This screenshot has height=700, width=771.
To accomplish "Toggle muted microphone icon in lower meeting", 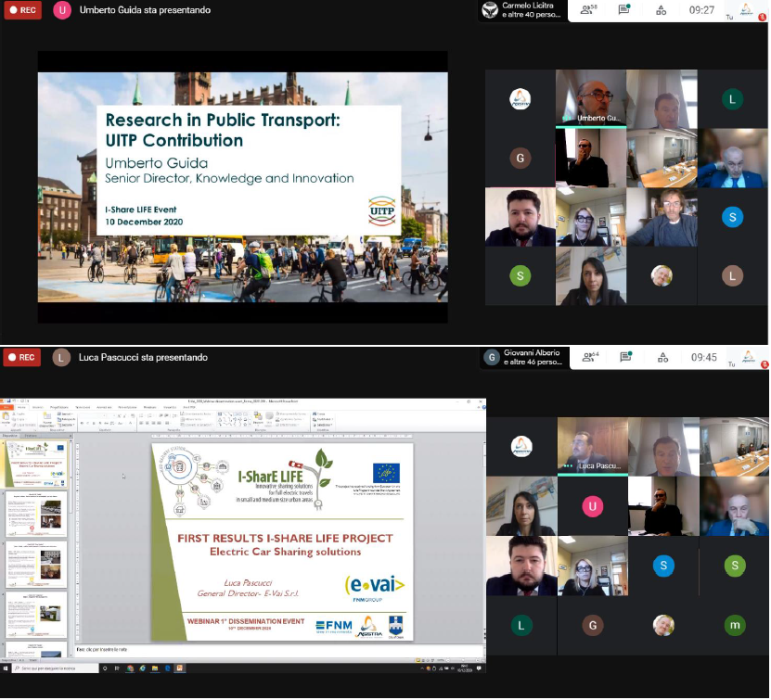I will (765, 364).
